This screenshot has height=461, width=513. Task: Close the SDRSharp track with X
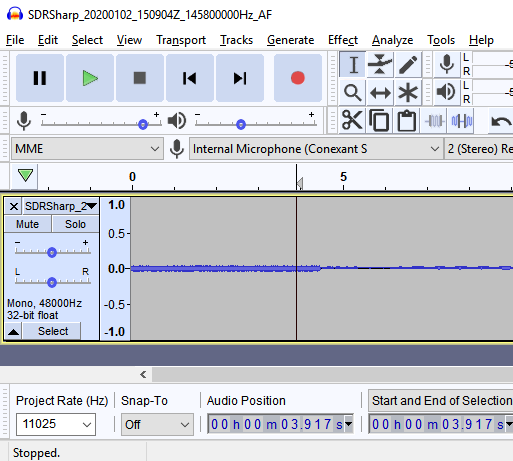pos(14,206)
